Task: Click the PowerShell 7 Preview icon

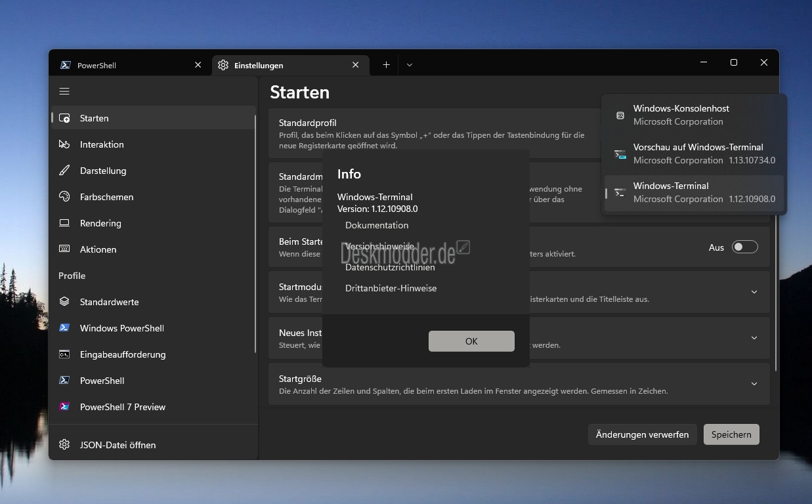Action: pos(64,407)
